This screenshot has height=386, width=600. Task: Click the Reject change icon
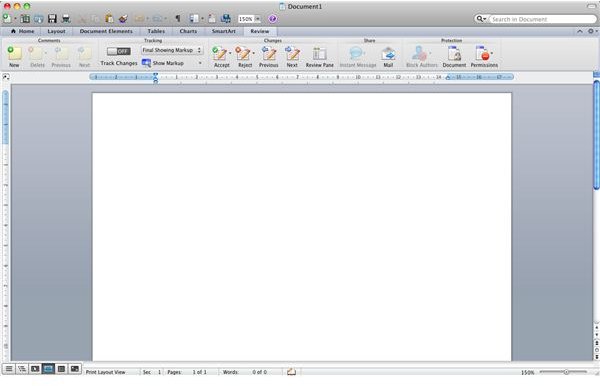pos(243,54)
